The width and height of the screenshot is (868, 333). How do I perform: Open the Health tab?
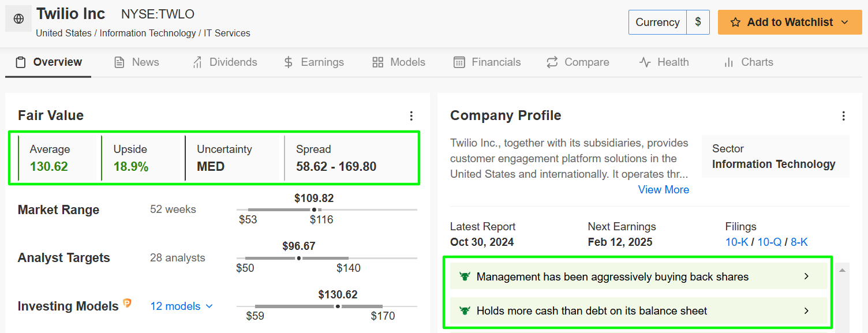pos(664,62)
